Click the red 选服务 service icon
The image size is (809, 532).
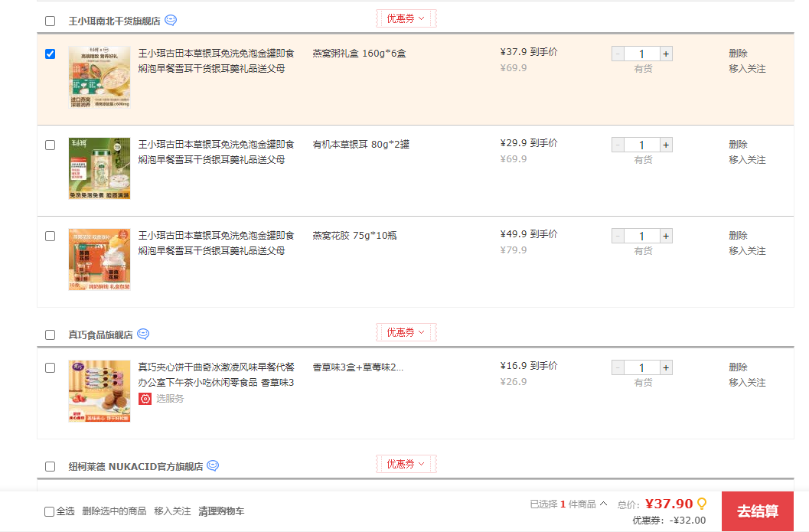145,399
